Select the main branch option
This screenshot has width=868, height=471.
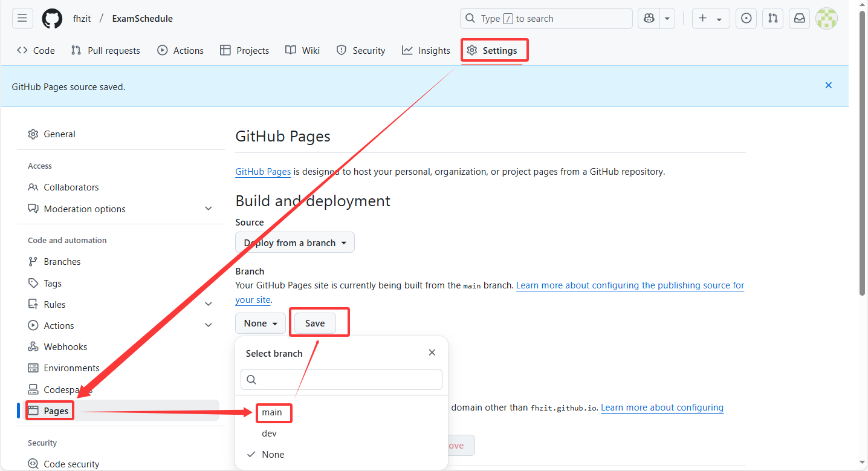(272, 412)
